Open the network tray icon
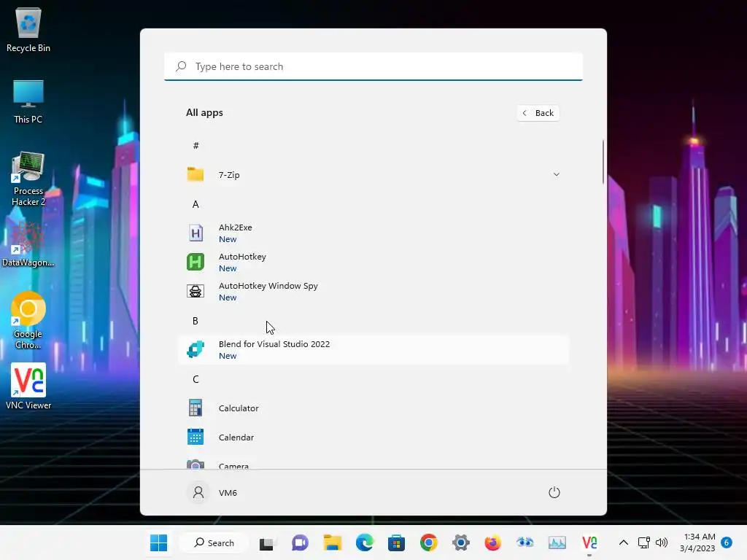The width and height of the screenshot is (747, 560). [x=644, y=542]
